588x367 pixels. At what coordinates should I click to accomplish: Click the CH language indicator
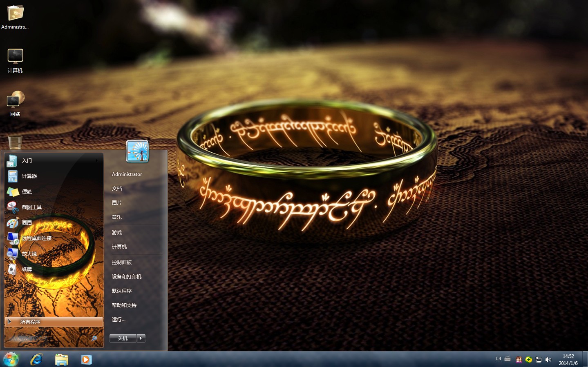coord(498,359)
